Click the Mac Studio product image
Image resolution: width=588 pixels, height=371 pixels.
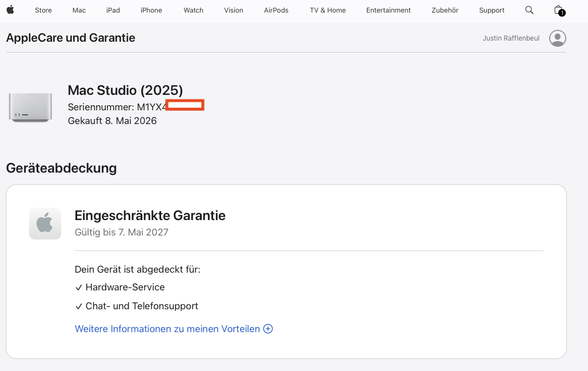coord(30,107)
